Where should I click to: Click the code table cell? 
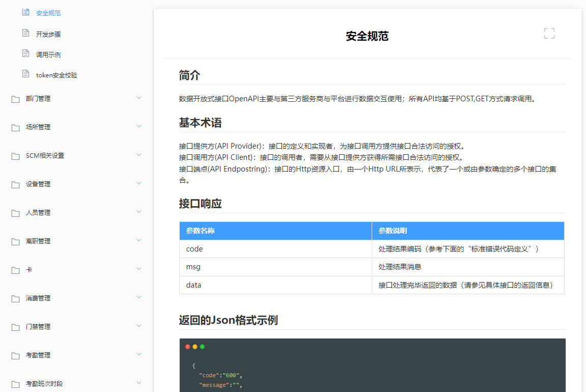click(x=275, y=249)
